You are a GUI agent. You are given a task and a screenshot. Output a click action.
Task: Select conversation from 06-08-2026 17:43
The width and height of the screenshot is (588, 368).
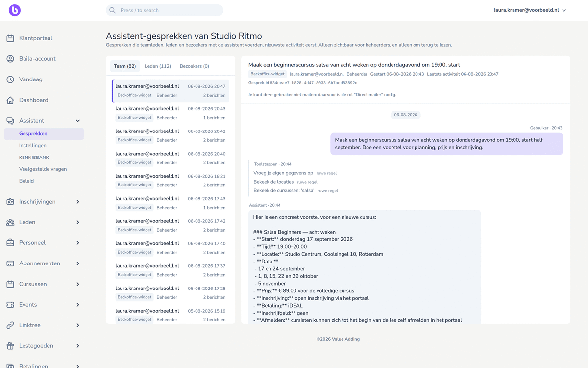(171, 203)
